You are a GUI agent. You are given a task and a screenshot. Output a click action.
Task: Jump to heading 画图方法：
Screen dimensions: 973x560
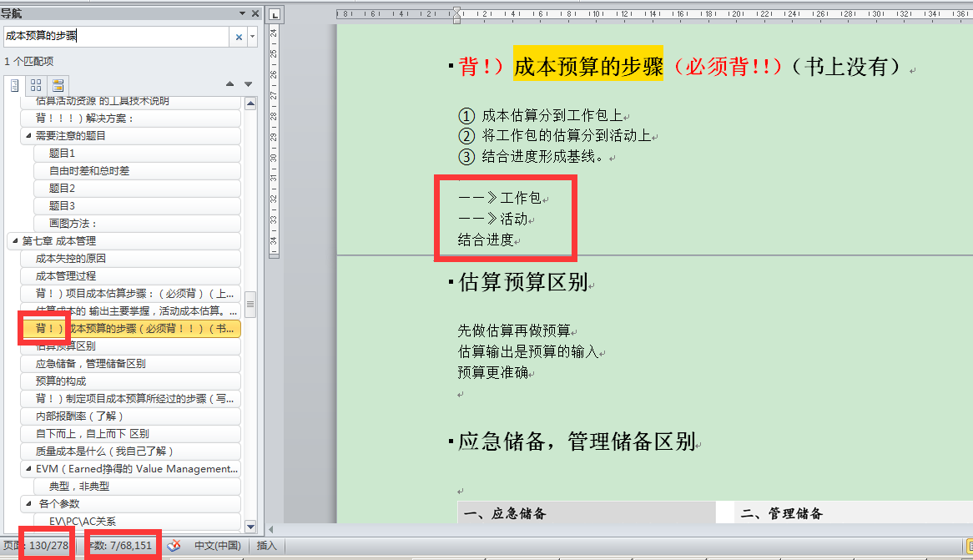[x=137, y=224]
